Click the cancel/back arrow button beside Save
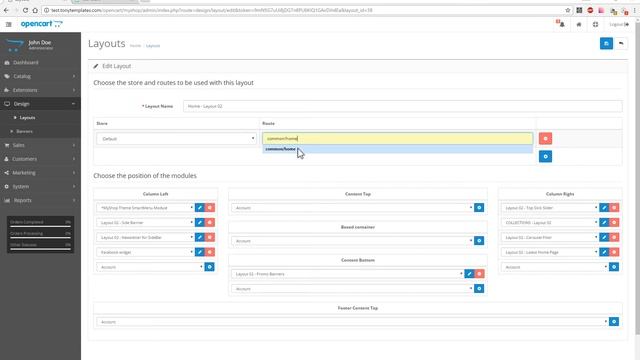 621,43
